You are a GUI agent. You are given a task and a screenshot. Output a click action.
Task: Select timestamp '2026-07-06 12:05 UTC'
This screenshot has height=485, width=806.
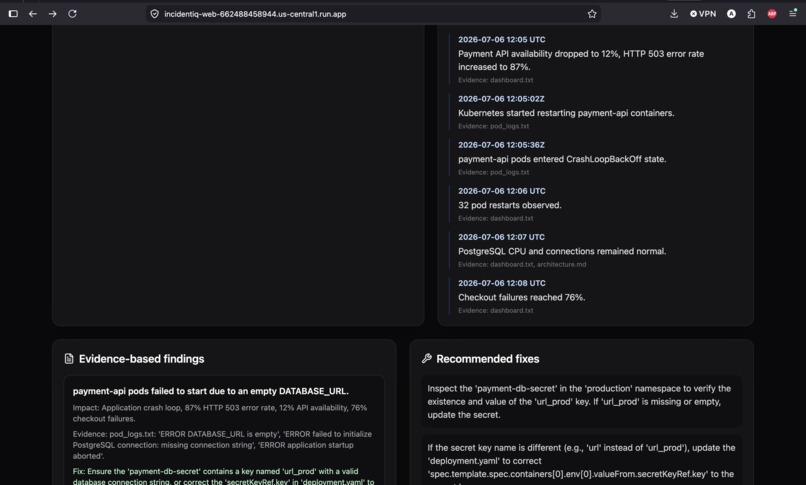pos(502,40)
